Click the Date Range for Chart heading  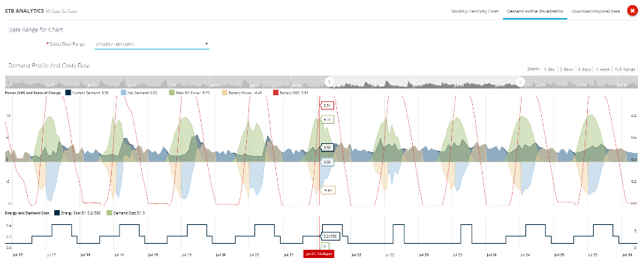click(x=36, y=30)
